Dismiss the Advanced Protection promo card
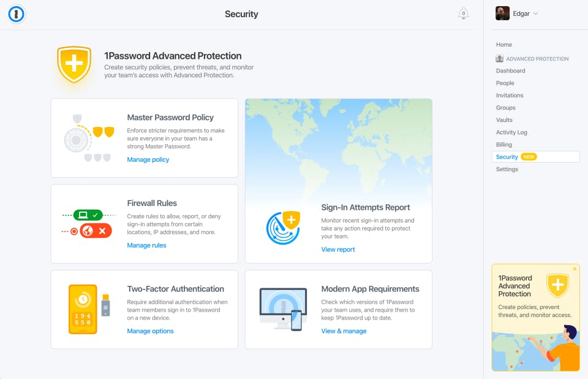 click(x=575, y=269)
